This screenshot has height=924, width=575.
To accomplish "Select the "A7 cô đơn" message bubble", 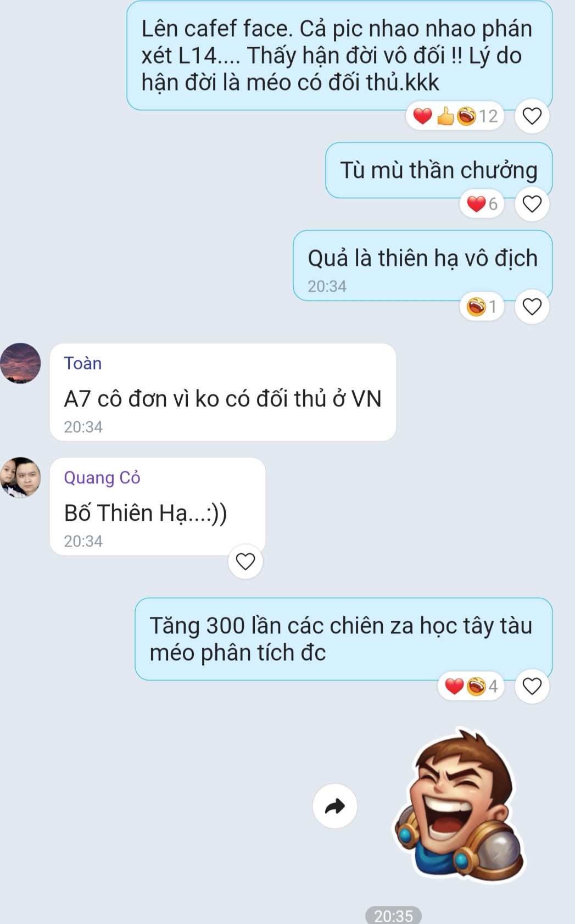I will click(x=223, y=392).
